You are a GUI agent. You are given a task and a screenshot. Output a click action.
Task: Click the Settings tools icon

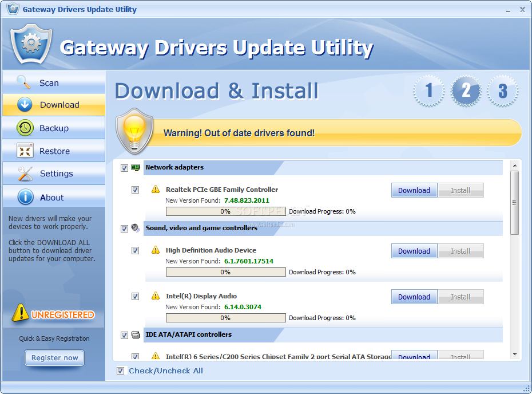tap(25, 174)
